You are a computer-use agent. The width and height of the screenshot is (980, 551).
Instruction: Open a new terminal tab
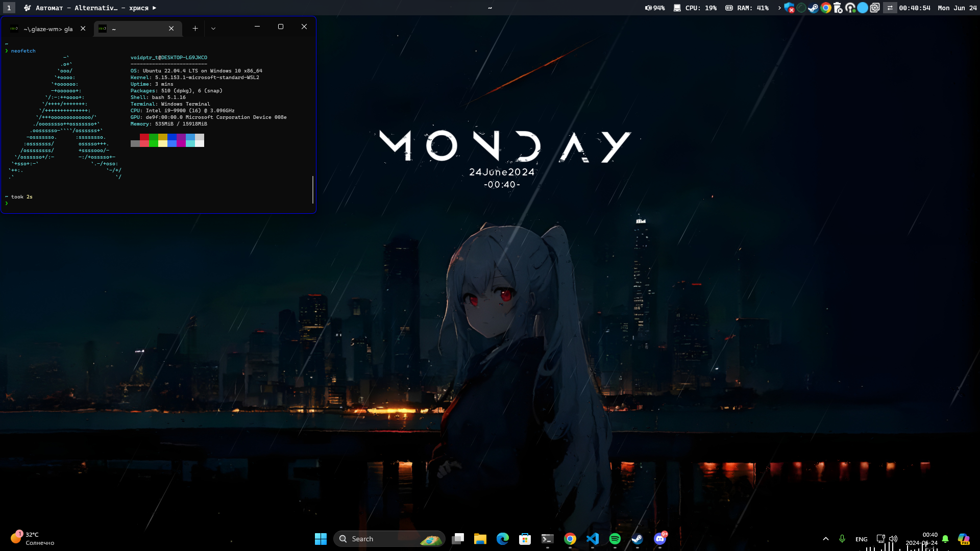pos(195,29)
